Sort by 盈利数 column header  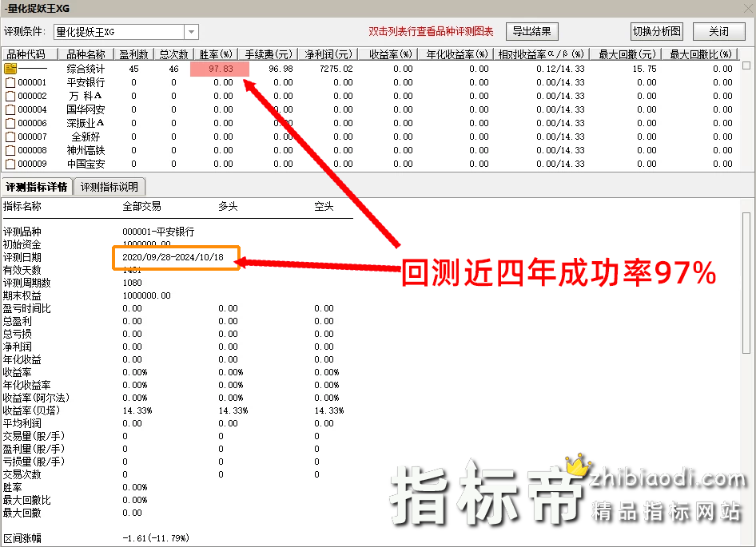pyautogui.click(x=133, y=54)
